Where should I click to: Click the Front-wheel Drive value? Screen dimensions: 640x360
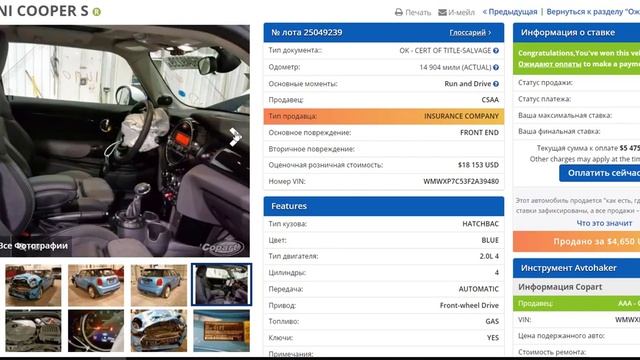tap(469, 305)
